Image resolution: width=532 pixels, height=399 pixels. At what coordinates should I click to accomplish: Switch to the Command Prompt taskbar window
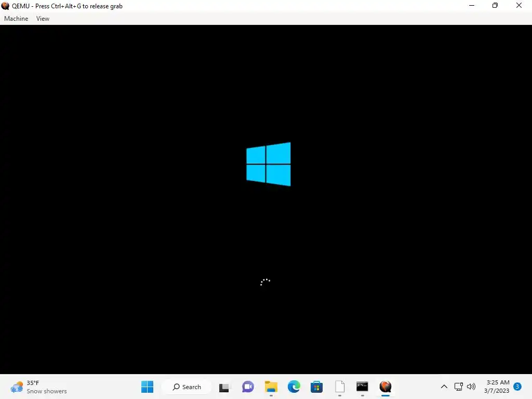pyautogui.click(x=362, y=387)
